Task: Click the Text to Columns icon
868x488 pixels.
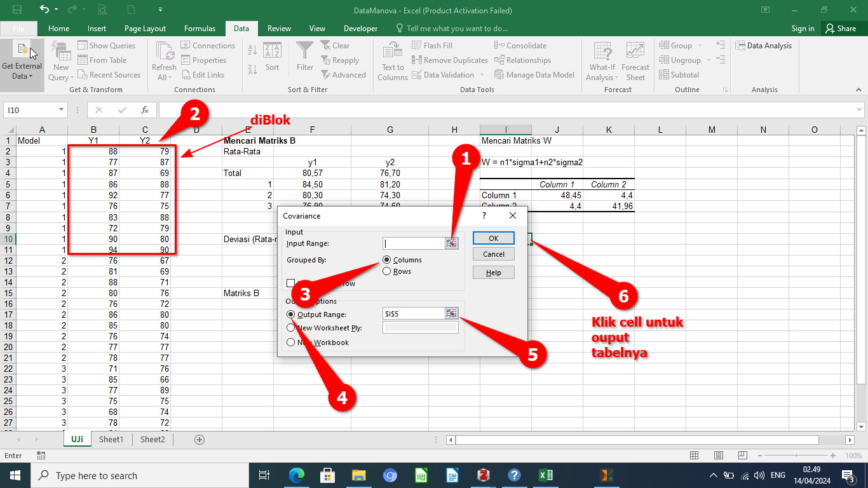Action: coord(393,52)
